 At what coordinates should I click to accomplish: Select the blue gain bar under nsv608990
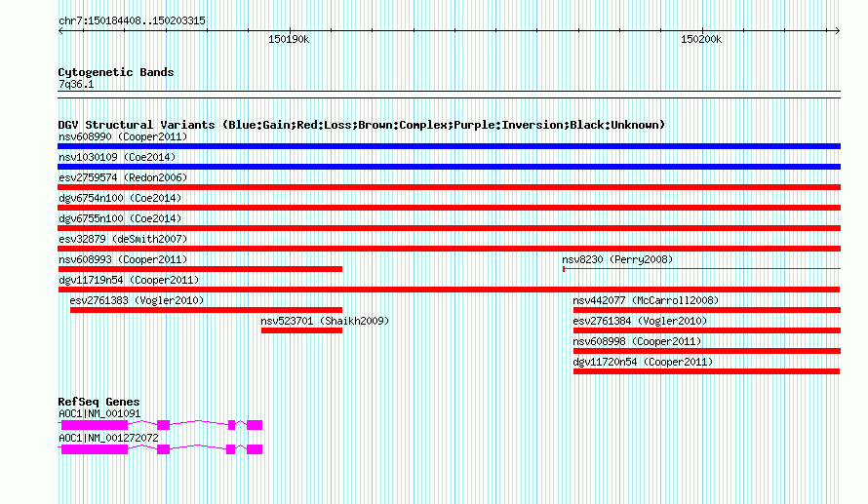coord(449,146)
